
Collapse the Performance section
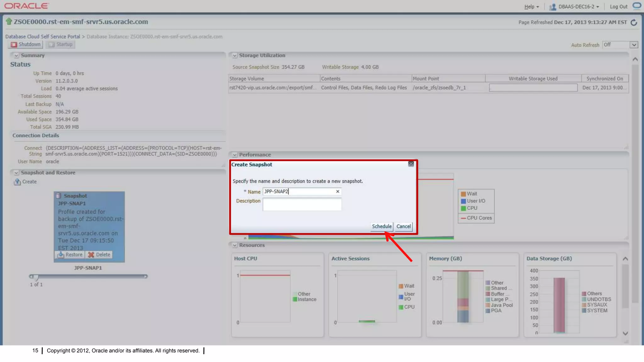235,155
